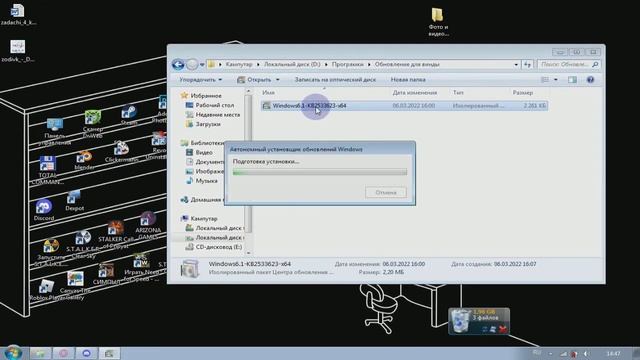Click Компьютер in the address breadcrumb
The width and height of the screenshot is (640, 360).
point(239,64)
